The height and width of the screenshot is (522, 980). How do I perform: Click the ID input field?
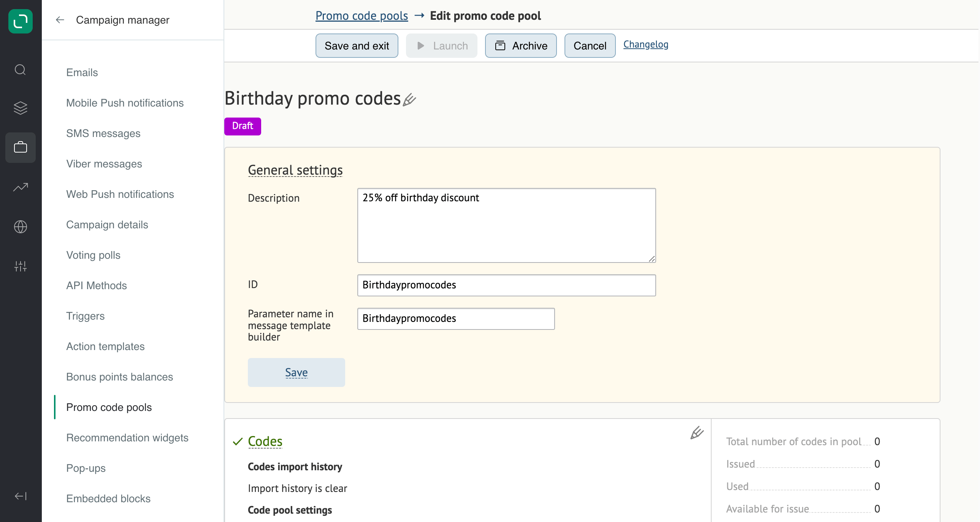506,285
